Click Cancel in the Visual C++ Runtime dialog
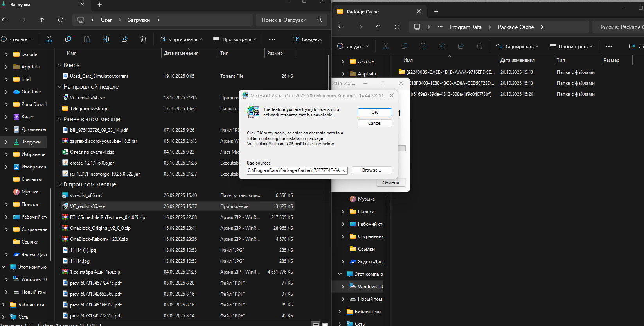The image size is (644, 326). 375,123
